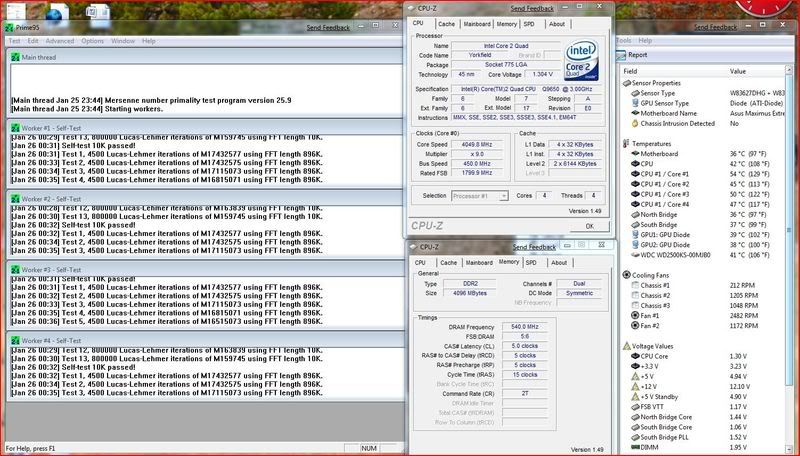800x456 pixels.
Task: Switch to Cache tab in top CPU-Z
Action: point(446,24)
